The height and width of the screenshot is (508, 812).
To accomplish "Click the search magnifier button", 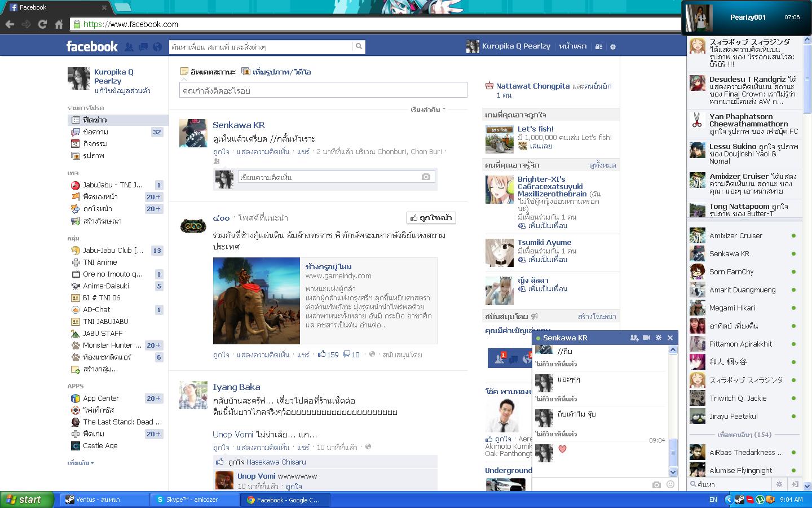I will click(359, 47).
